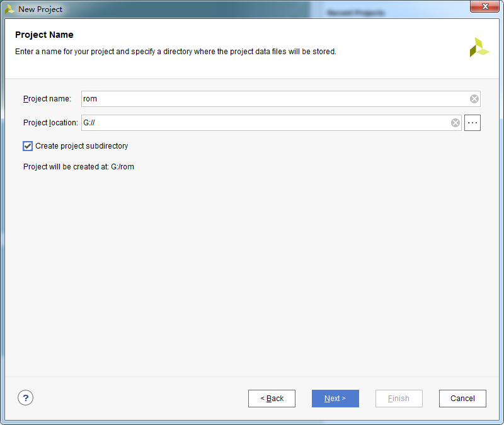Click the "Project location:" label
This screenshot has height=425, width=504.
(50, 123)
